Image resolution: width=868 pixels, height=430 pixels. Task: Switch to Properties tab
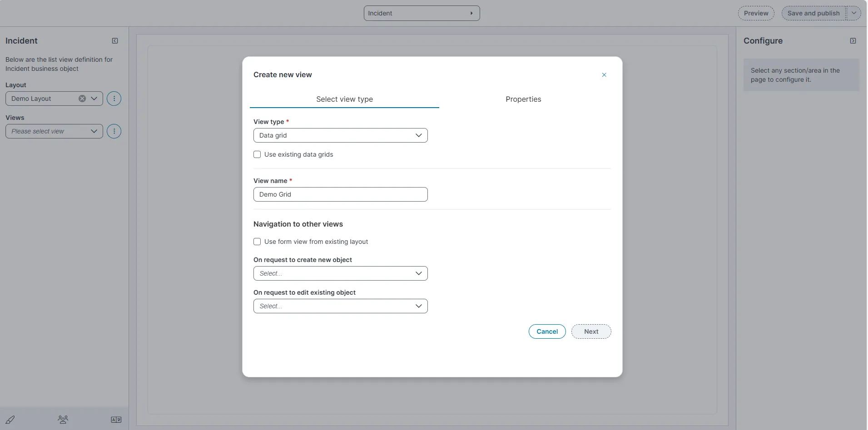coord(523,99)
